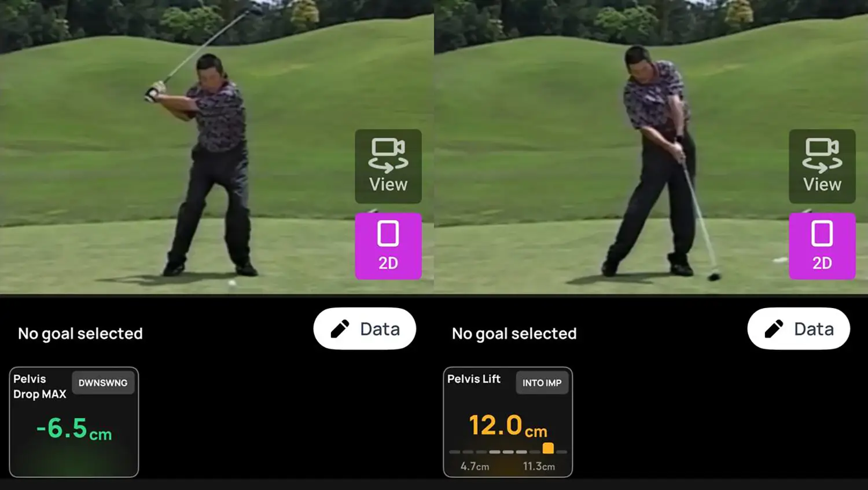This screenshot has height=490, width=868.
Task: Toggle the magenta 2D mode on impact video
Action: pyautogui.click(x=822, y=246)
